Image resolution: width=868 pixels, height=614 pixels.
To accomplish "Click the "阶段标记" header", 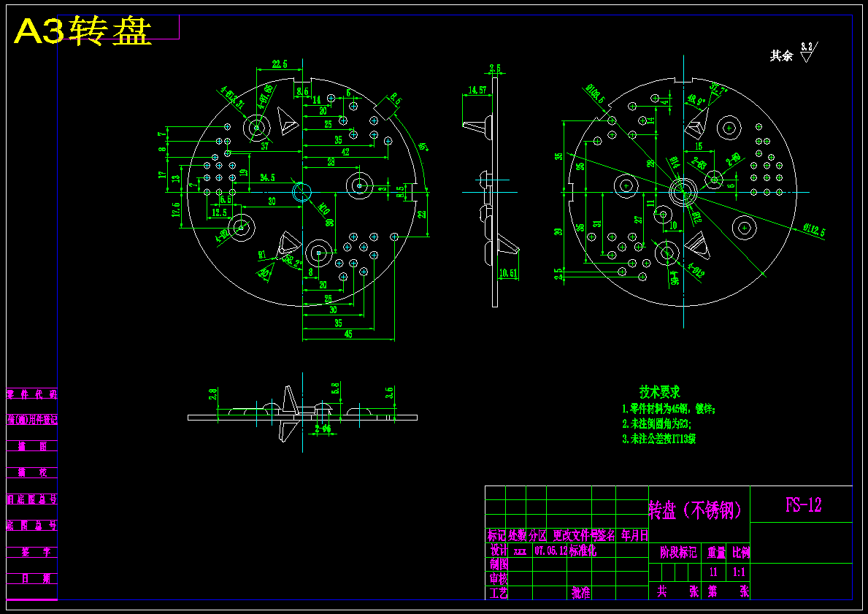I will coord(679,553).
